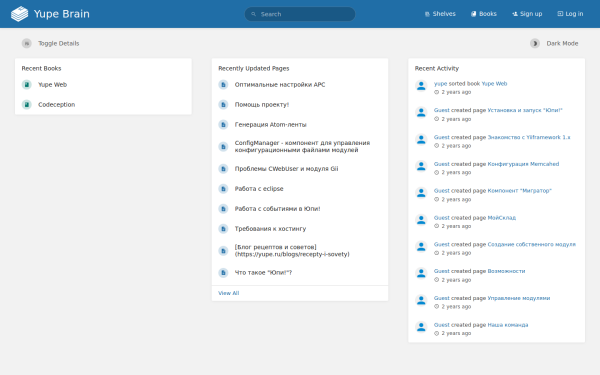Click avatar beside Возможности activity

click(x=421, y=274)
